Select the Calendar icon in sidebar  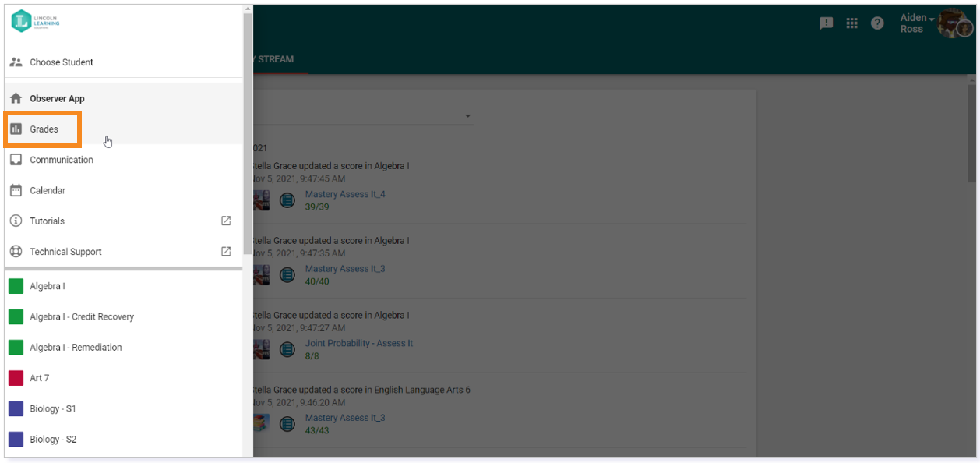tap(16, 190)
